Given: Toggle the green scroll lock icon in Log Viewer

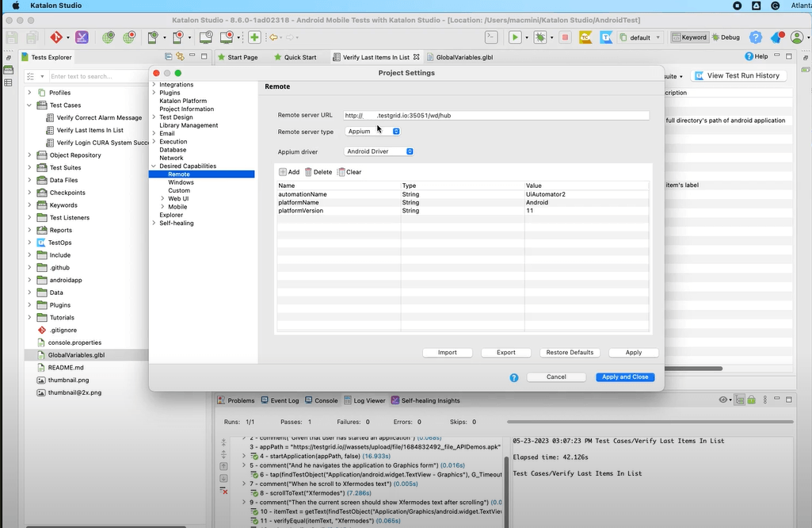Looking at the screenshot, I should tap(752, 400).
